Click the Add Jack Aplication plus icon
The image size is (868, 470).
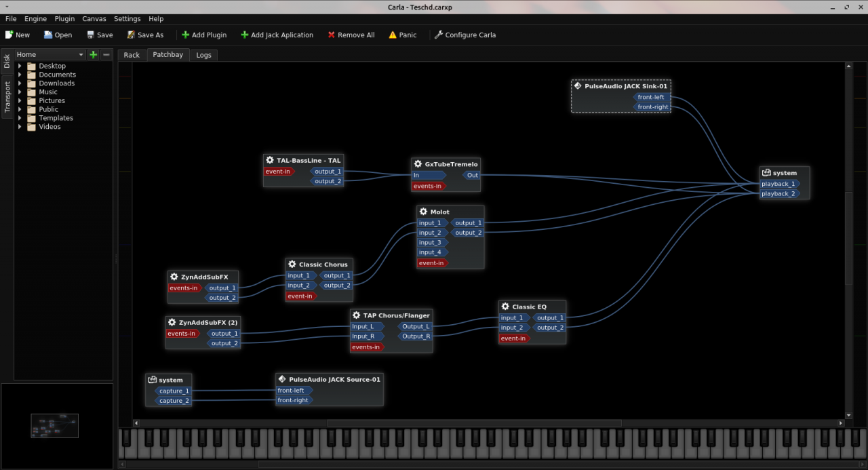244,35
